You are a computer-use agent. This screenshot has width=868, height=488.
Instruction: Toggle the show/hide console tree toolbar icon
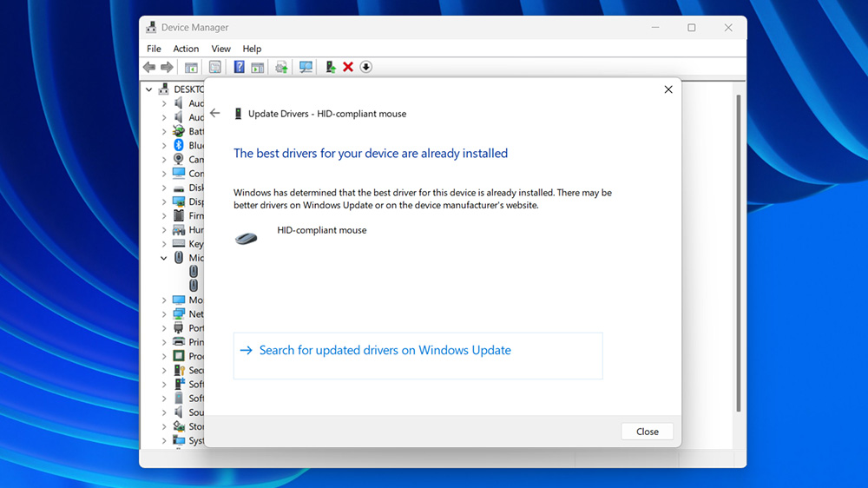pyautogui.click(x=191, y=67)
